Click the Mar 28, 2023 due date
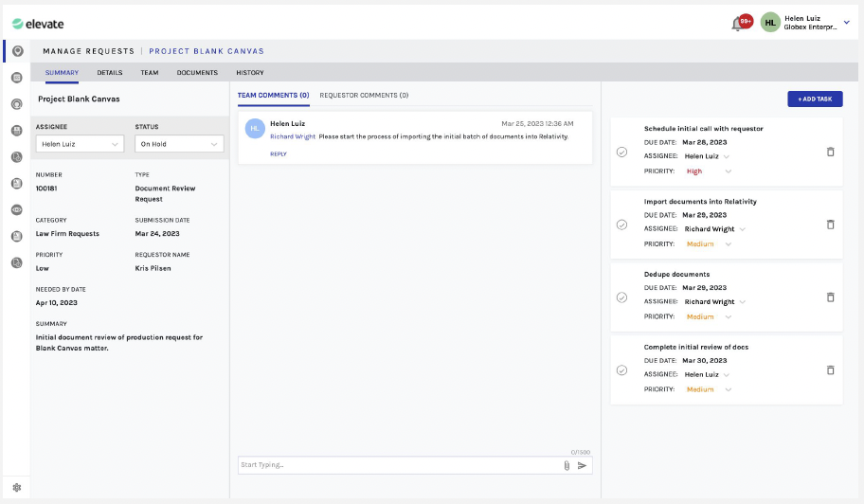This screenshot has height=504, width=864. pyautogui.click(x=705, y=142)
